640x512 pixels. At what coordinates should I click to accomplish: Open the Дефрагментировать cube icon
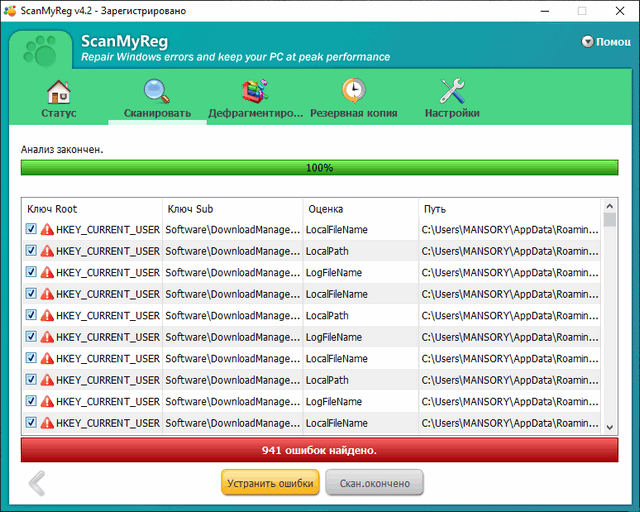[x=256, y=92]
